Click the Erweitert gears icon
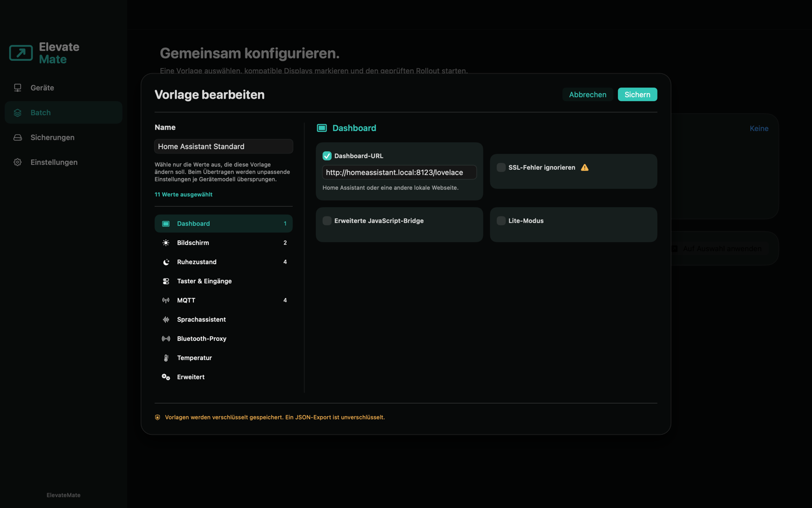The height and width of the screenshot is (508, 812). point(166,377)
